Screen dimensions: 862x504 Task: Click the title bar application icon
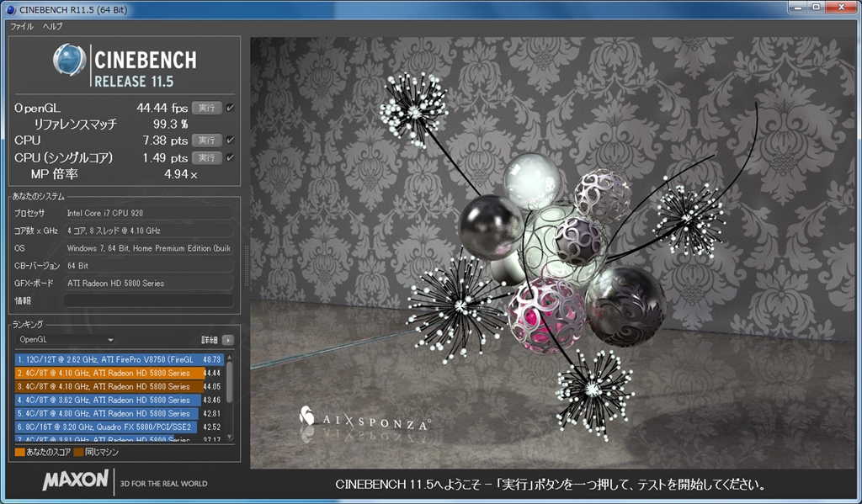coord(11,10)
